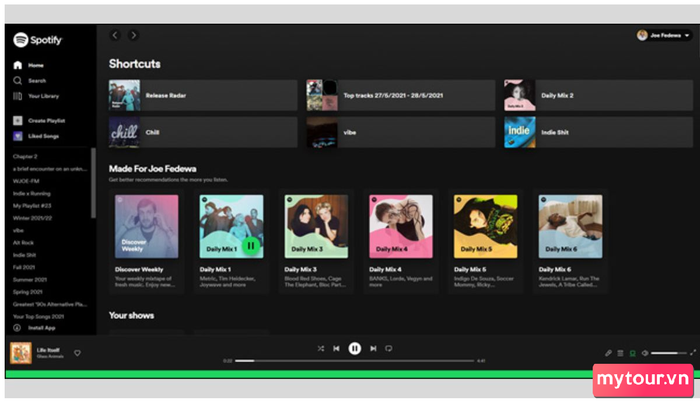
Task: Select the Summer 2021 playlist
Action: (x=29, y=280)
